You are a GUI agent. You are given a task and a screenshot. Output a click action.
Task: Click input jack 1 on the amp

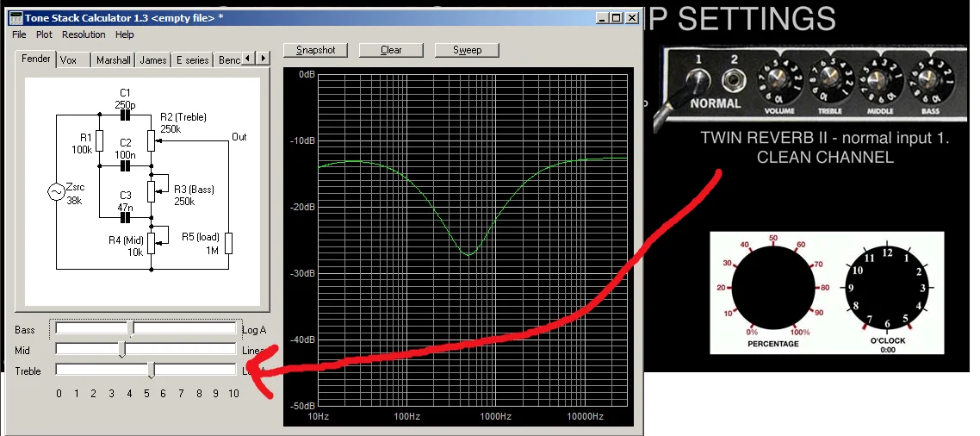698,79
